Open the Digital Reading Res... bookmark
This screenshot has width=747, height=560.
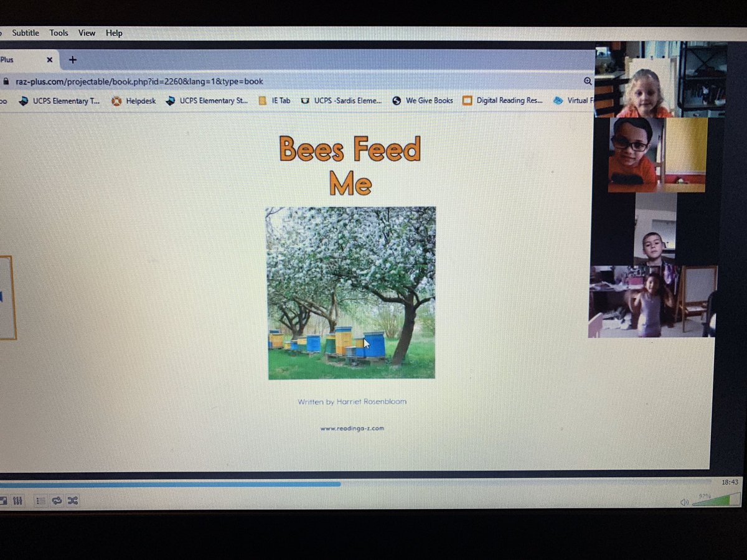pyautogui.click(x=503, y=101)
